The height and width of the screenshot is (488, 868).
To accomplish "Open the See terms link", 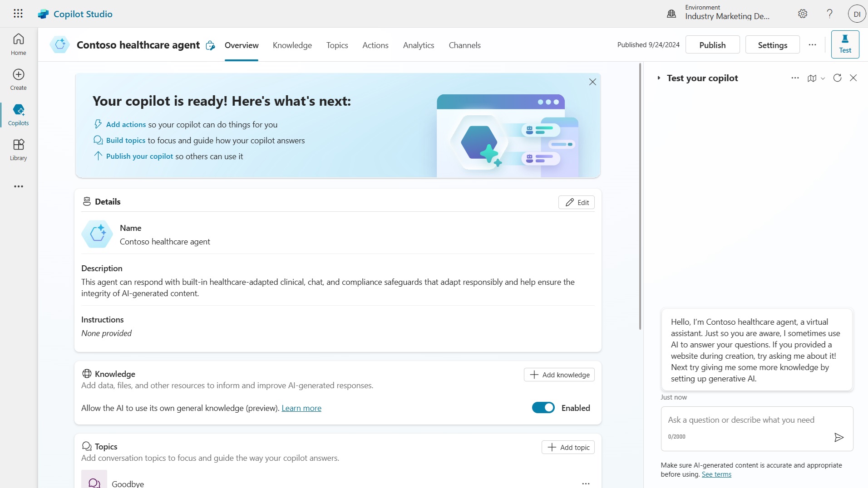I will [x=716, y=474].
